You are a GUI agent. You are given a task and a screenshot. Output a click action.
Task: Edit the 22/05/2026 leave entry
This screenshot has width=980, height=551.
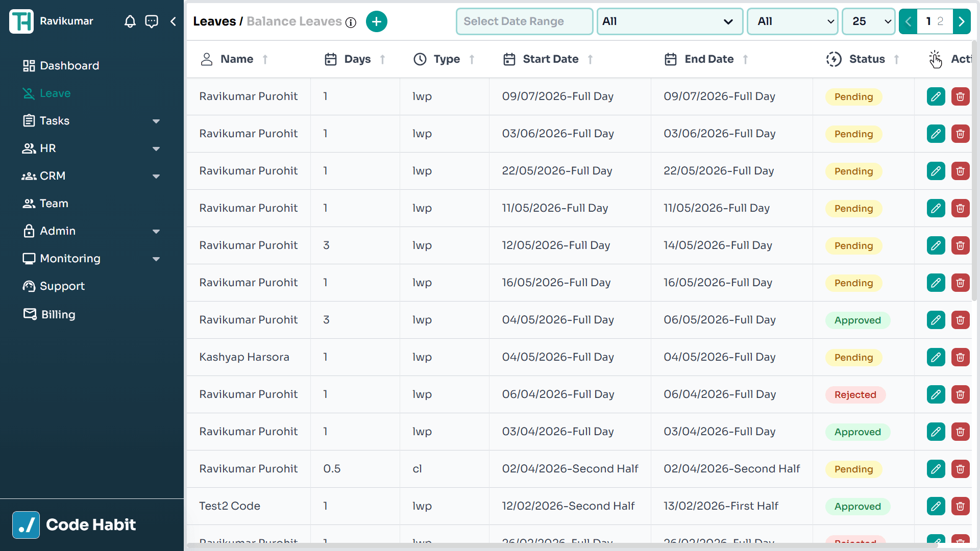(x=936, y=171)
